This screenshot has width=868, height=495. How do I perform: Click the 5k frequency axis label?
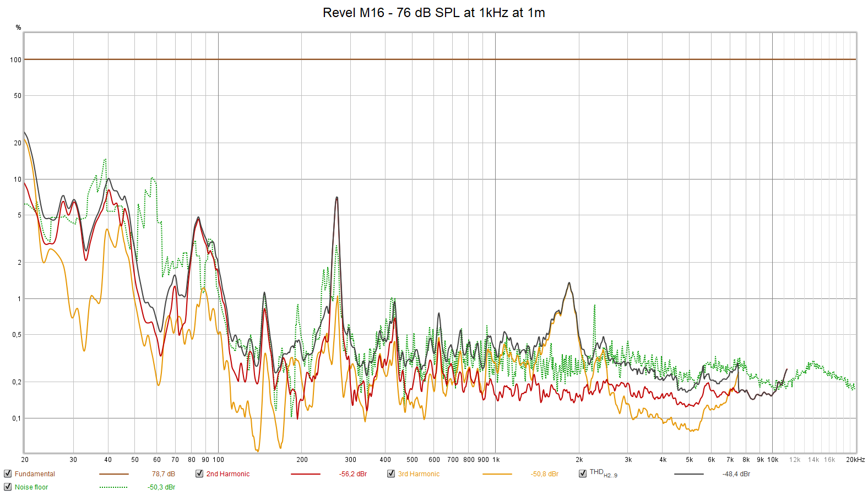[689, 460]
